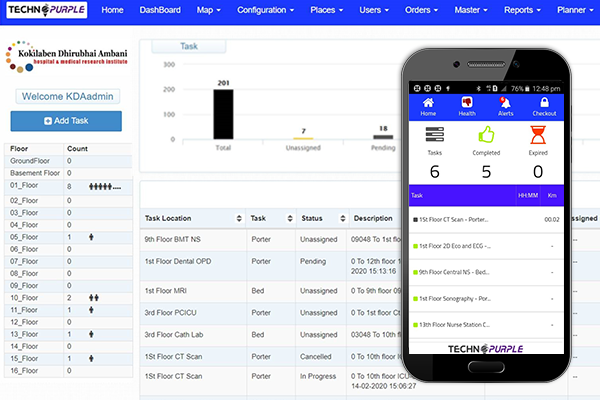Click the Add Task button
The image size is (600, 400).
(66, 121)
